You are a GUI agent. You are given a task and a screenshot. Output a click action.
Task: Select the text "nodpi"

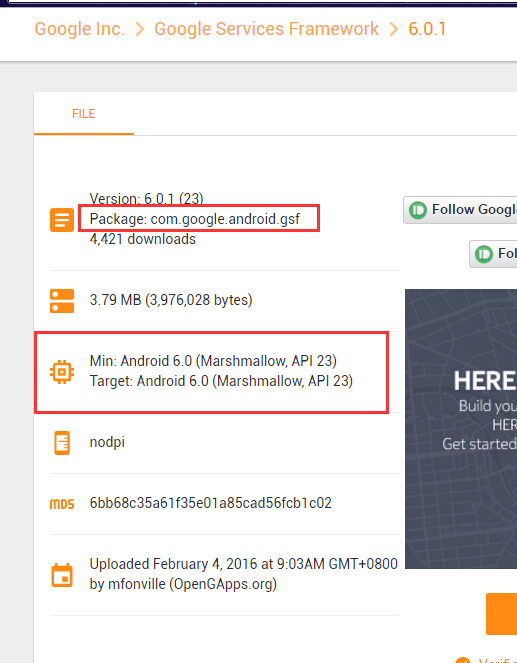[107, 442]
